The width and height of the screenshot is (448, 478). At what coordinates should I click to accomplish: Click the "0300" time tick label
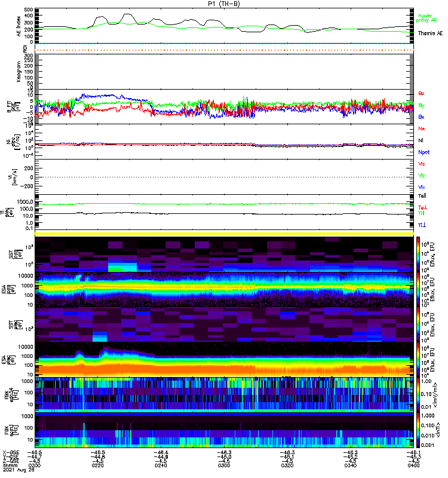(224, 466)
